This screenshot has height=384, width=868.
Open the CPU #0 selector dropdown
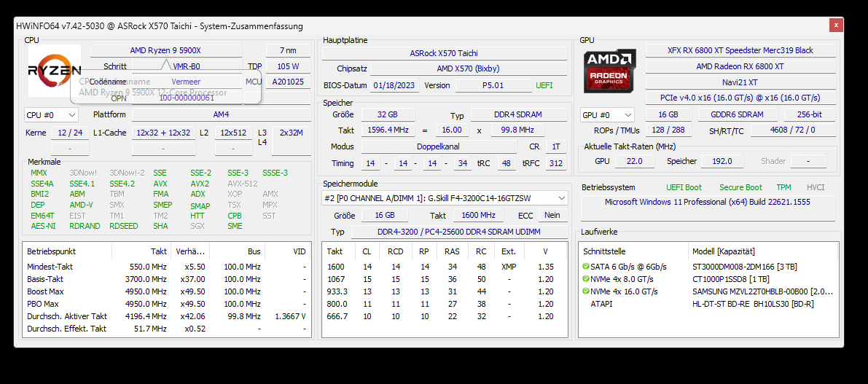click(x=52, y=115)
